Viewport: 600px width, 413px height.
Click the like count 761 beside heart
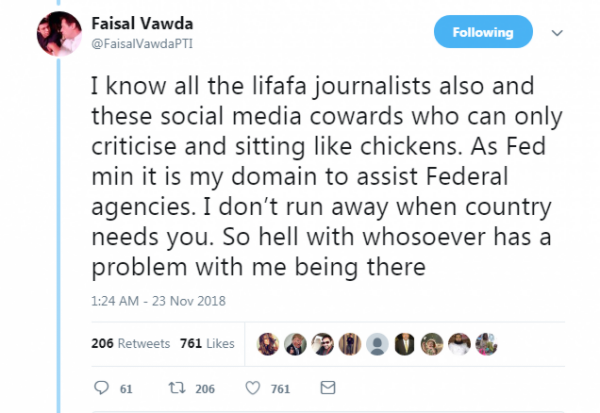[281, 387]
